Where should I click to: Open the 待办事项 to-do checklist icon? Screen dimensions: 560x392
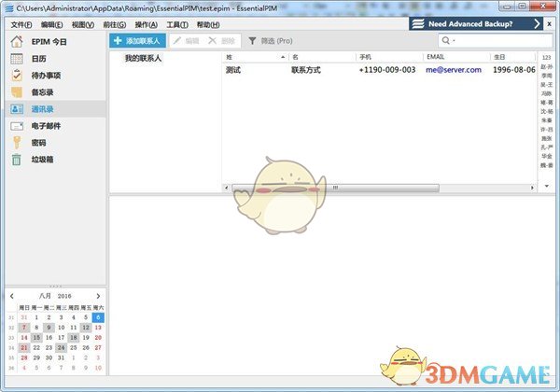pyautogui.click(x=17, y=76)
